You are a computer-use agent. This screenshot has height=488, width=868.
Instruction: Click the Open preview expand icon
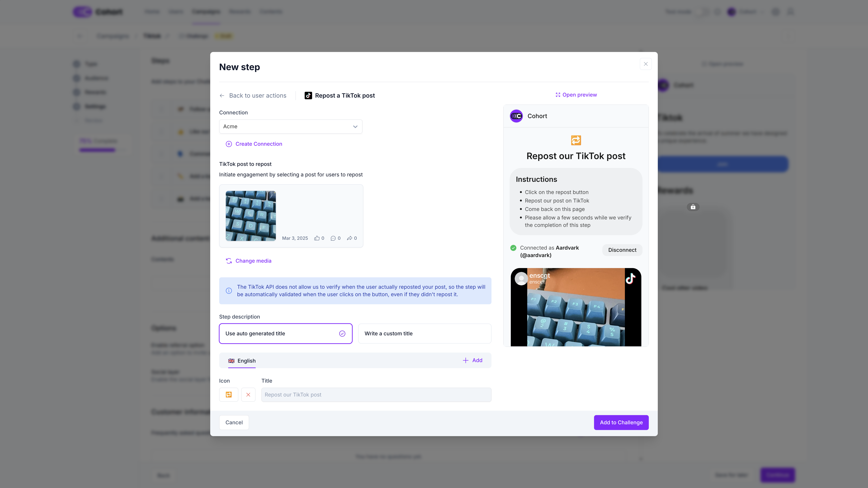pyautogui.click(x=558, y=95)
